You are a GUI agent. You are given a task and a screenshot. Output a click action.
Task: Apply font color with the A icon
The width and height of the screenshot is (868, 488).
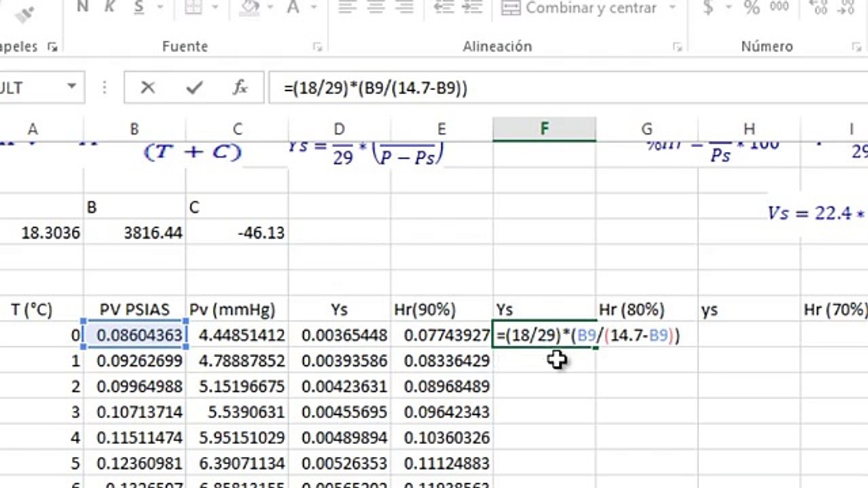(x=294, y=7)
